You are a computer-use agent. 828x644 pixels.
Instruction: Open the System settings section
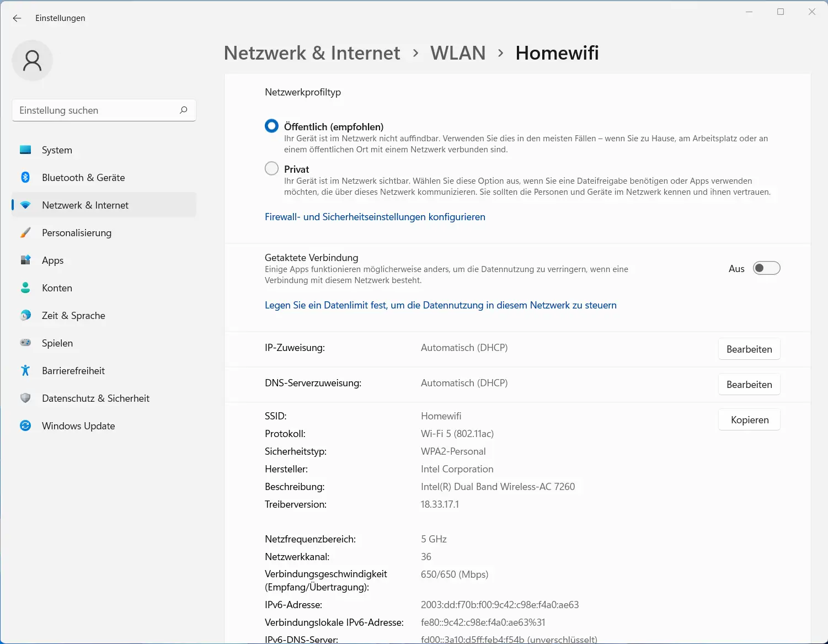pos(56,150)
